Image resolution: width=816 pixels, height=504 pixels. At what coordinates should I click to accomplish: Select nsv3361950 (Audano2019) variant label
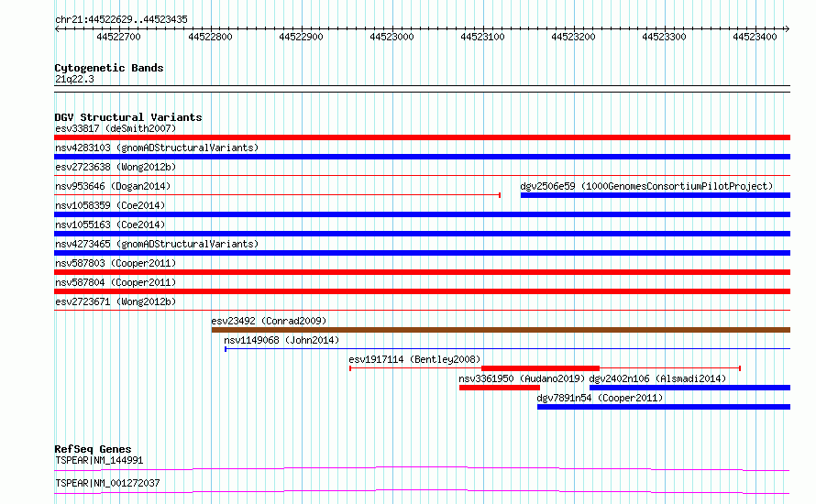522,378
